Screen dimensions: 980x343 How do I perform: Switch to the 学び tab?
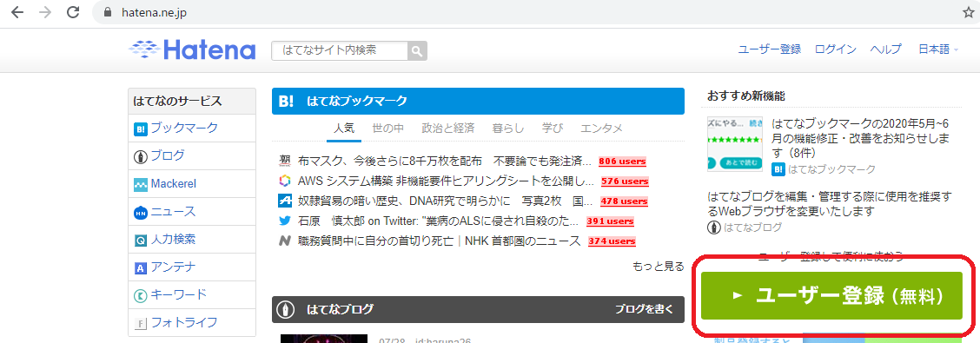click(x=553, y=128)
